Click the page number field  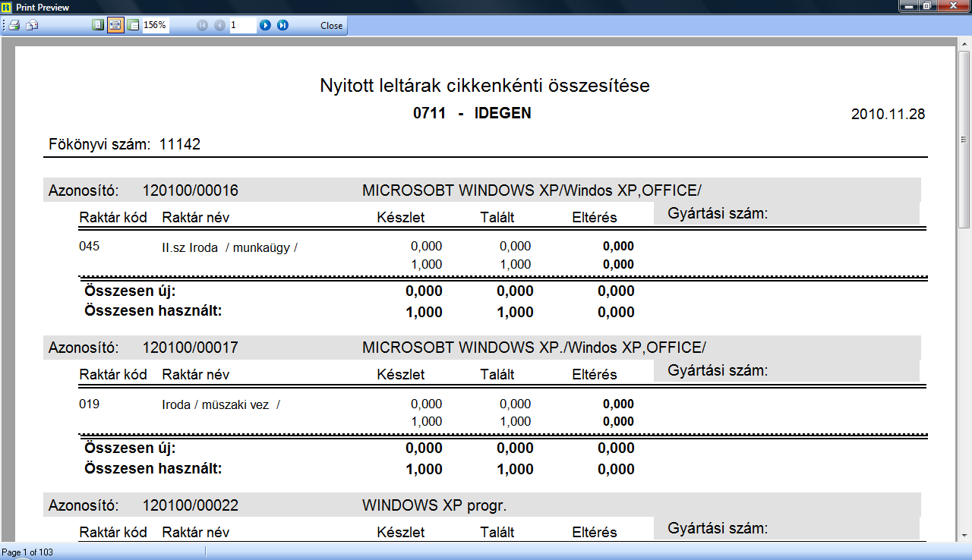click(x=243, y=25)
